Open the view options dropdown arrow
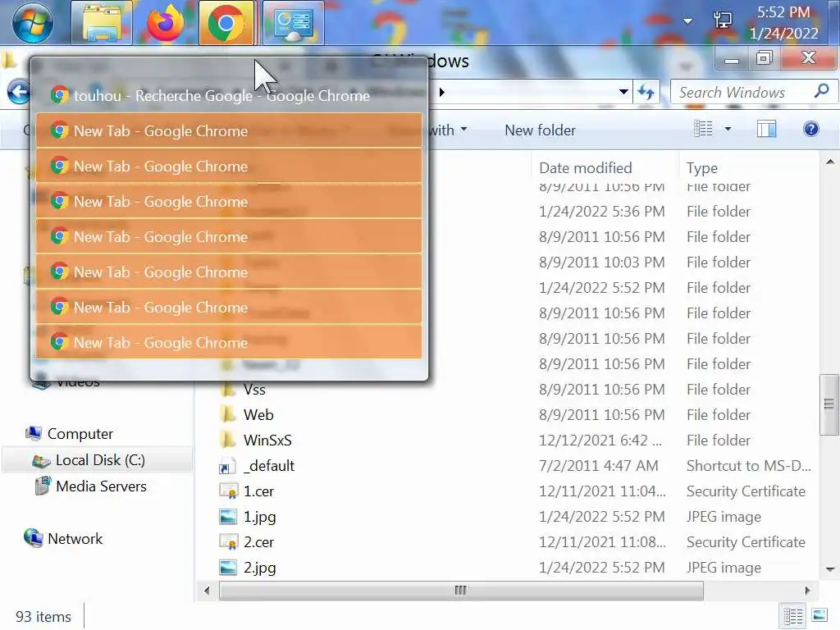 pyautogui.click(x=728, y=129)
